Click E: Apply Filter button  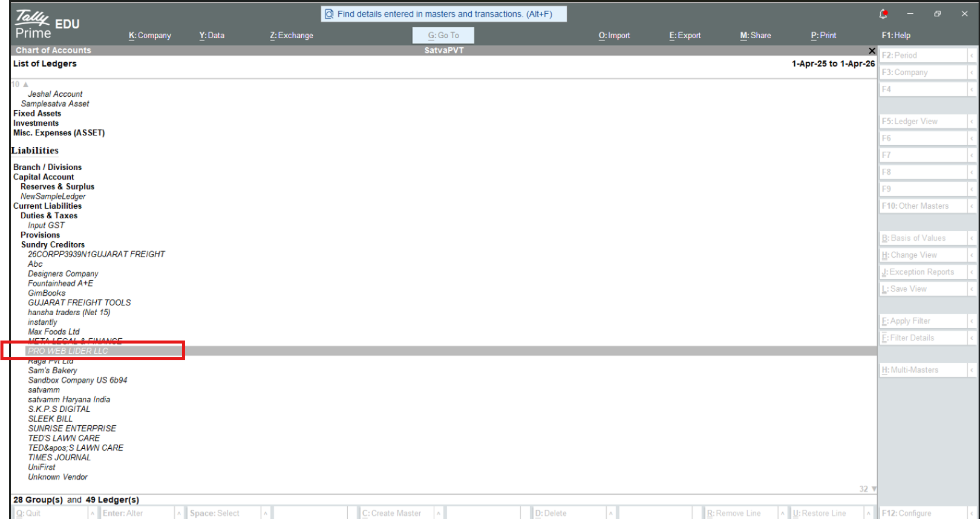tap(923, 321)
